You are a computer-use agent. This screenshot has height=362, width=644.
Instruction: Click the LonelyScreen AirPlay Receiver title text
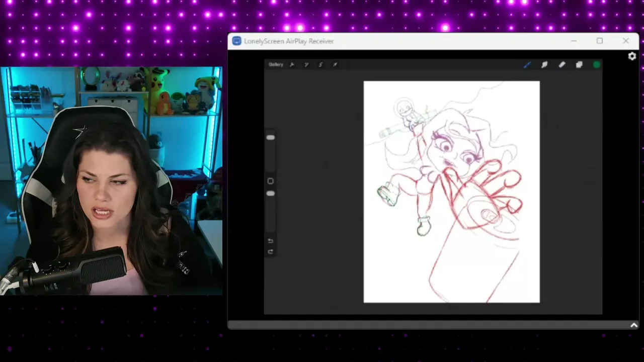(x=289, y=41)
